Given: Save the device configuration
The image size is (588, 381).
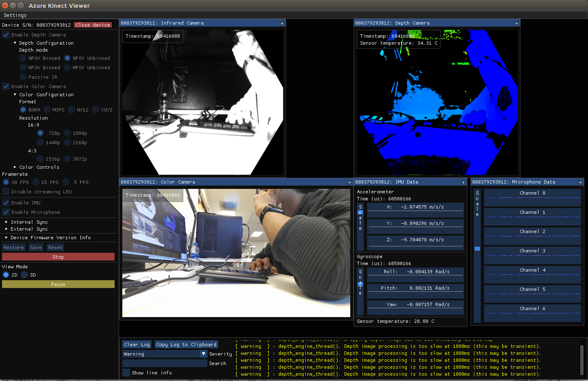Looking at the screenshot, I should (x=36, y=247).
